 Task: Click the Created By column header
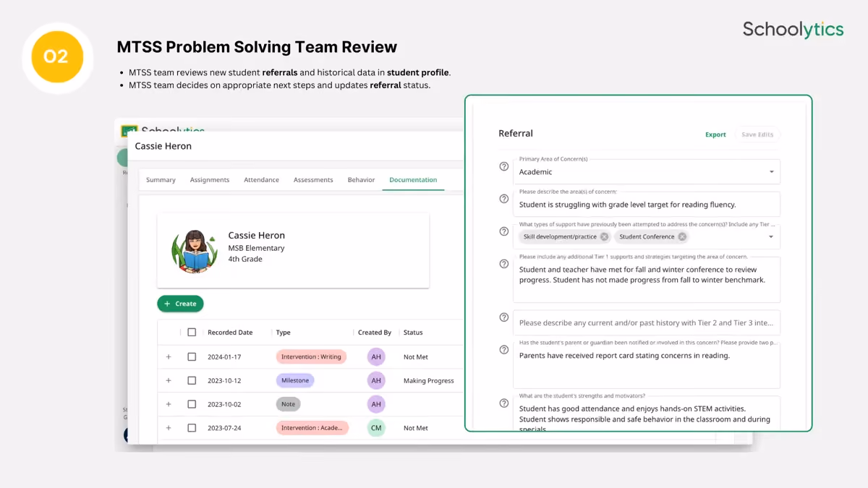pyautogui.click(x=375, y=333)
